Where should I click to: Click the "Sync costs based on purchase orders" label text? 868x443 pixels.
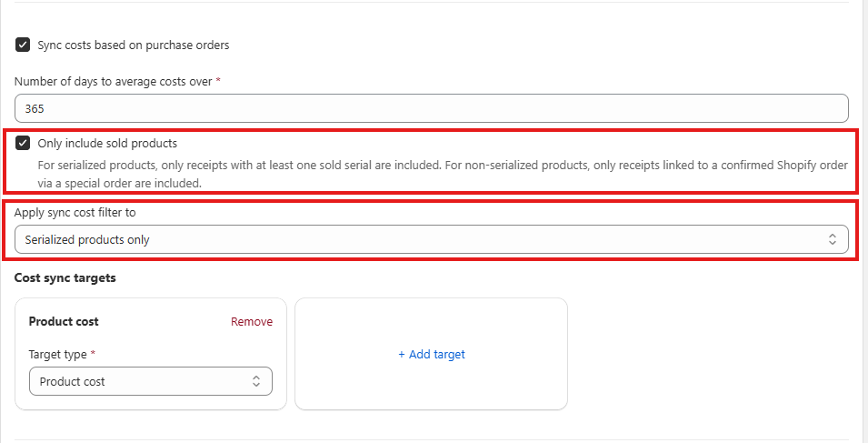tap(133, 45)
